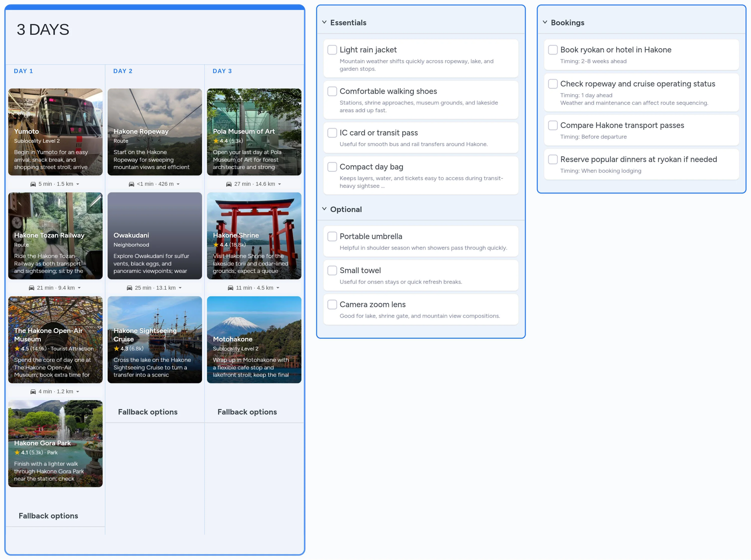Click the drive icon under the Hakone Ropeway card
This screenshot has height=560, width=751.
coord(132,184)
